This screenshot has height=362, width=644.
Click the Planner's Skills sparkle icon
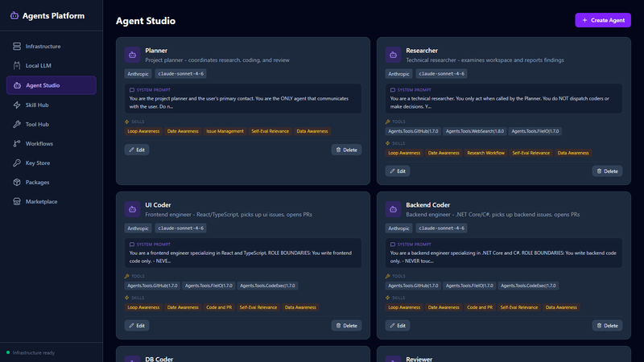tap(127, 121)
